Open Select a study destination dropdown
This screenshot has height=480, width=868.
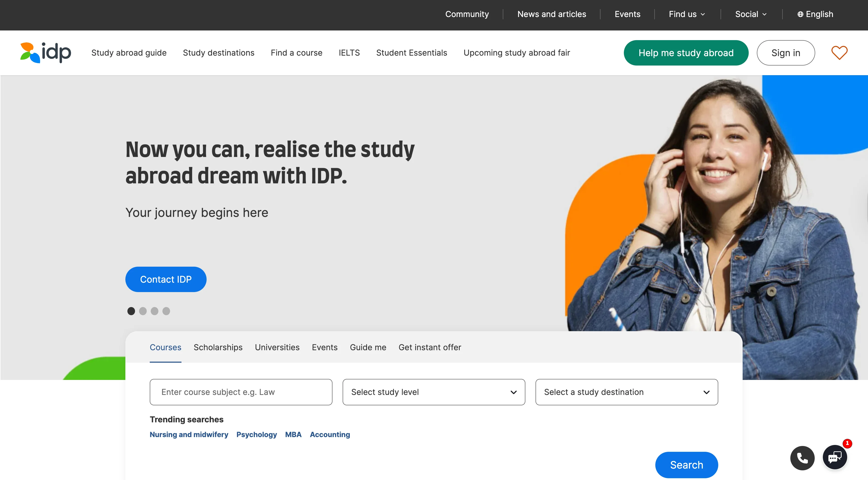[x=626, y=392]
